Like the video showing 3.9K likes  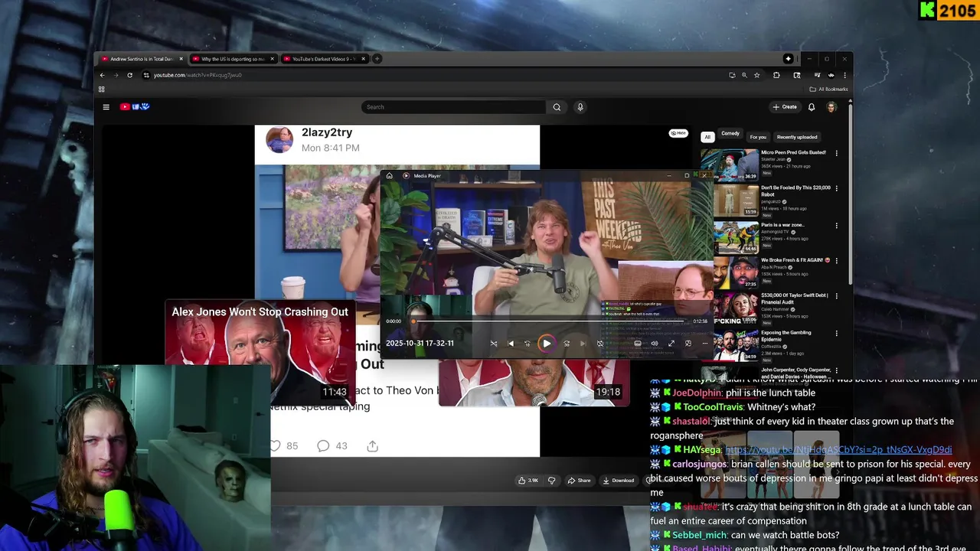tap(528, 481)
